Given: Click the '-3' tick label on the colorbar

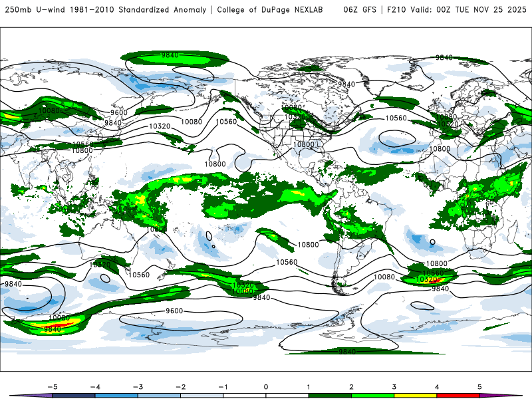Looking at the screenshot, I should tap(138, 387).
